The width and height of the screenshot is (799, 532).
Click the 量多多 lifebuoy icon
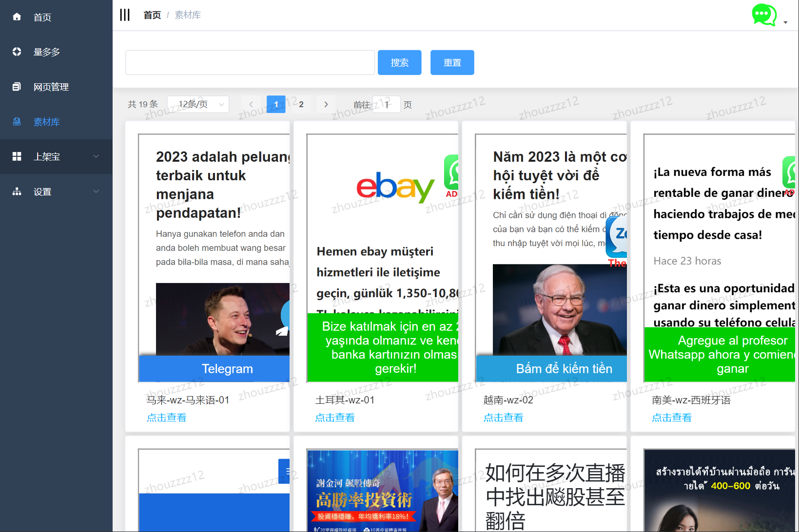point(17,52)
